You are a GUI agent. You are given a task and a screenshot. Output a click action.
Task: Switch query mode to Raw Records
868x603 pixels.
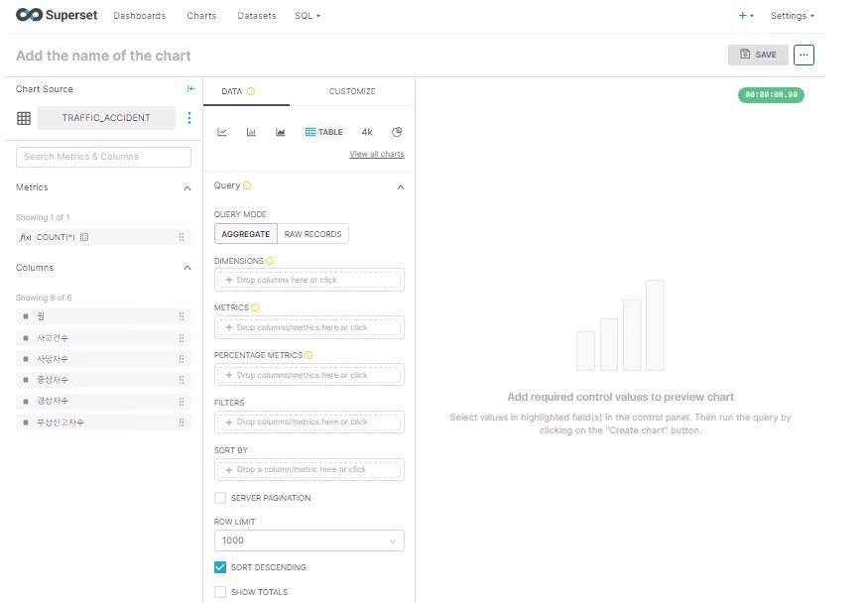(x=312, y=234)
